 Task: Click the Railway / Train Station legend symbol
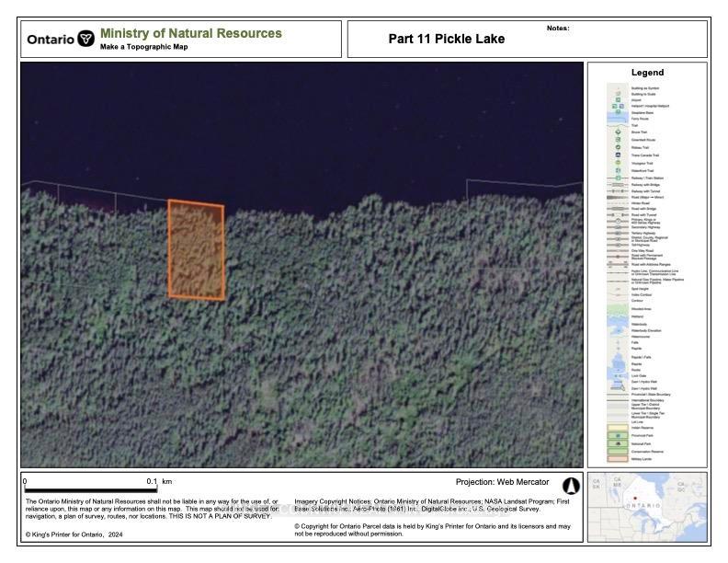pos(618,178)
